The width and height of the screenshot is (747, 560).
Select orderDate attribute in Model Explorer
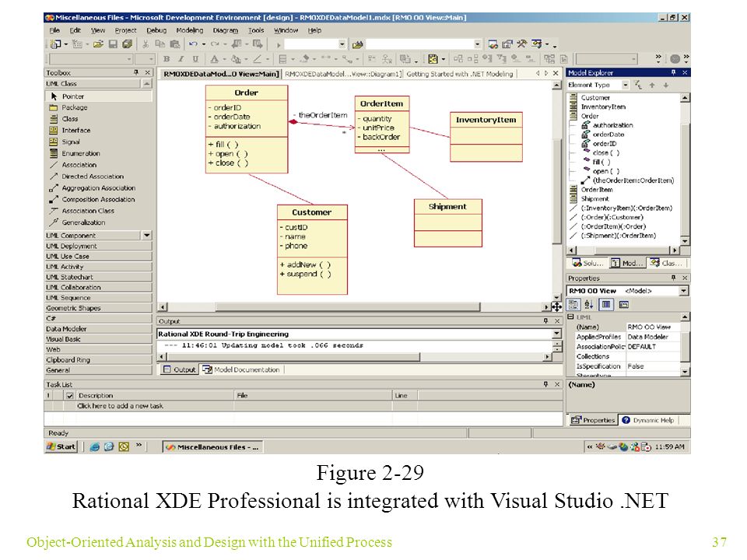[x=608, y=135]
